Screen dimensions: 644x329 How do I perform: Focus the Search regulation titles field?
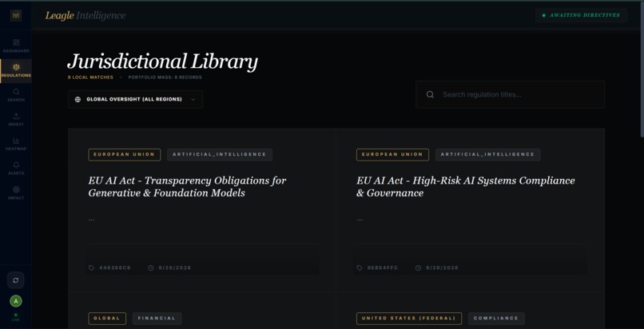click(x=510, y=94)
